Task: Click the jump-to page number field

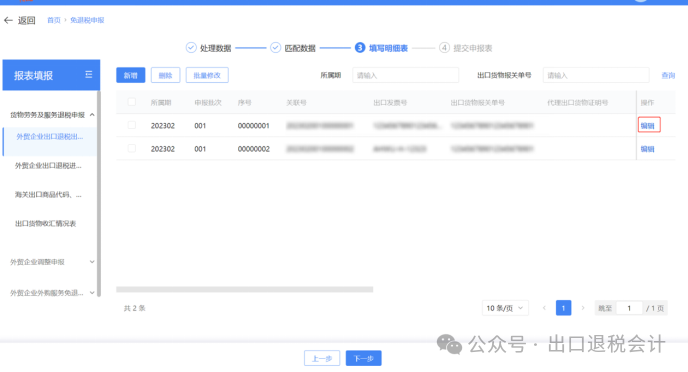Action: click(629, 308)
